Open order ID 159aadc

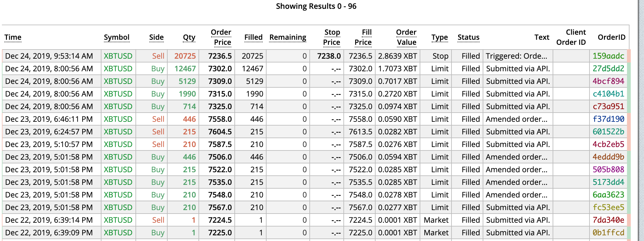(608, 56)
